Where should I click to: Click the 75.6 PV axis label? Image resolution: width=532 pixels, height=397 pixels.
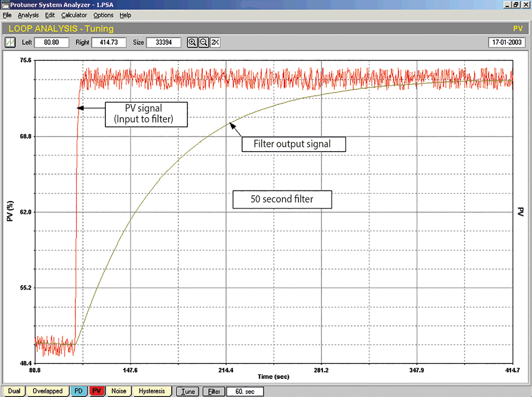click(x=26, y=60)
